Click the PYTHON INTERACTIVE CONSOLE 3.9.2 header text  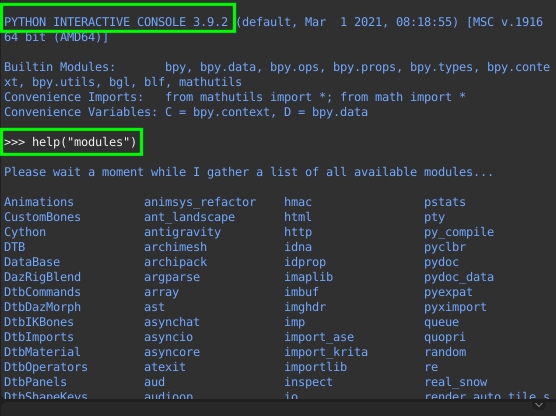116,22
